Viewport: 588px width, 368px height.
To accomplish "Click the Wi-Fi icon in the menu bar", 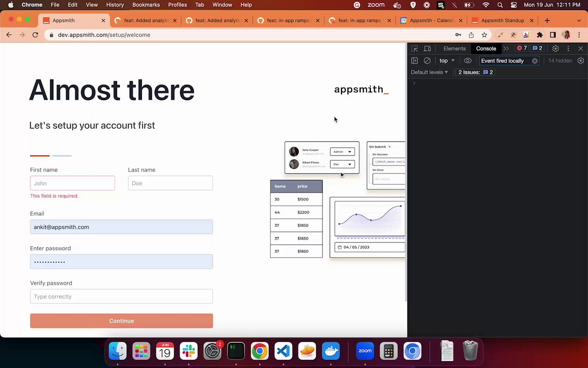I will point(486,5).
